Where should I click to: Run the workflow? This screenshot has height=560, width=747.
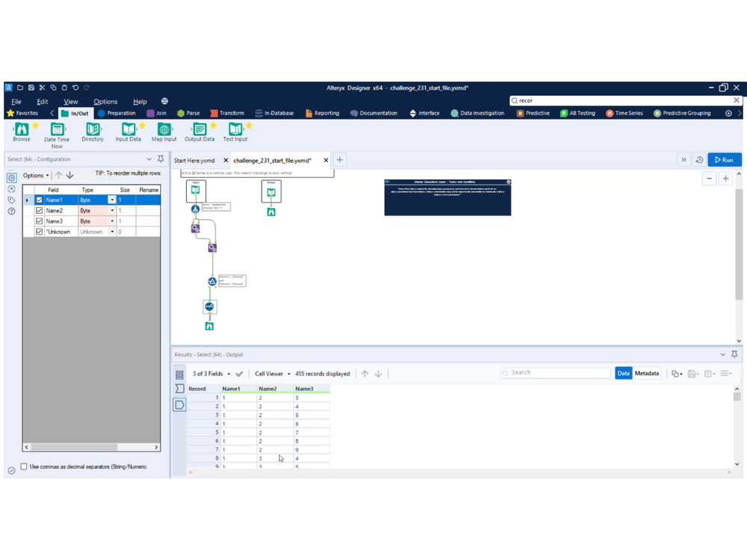coord(724,160)
